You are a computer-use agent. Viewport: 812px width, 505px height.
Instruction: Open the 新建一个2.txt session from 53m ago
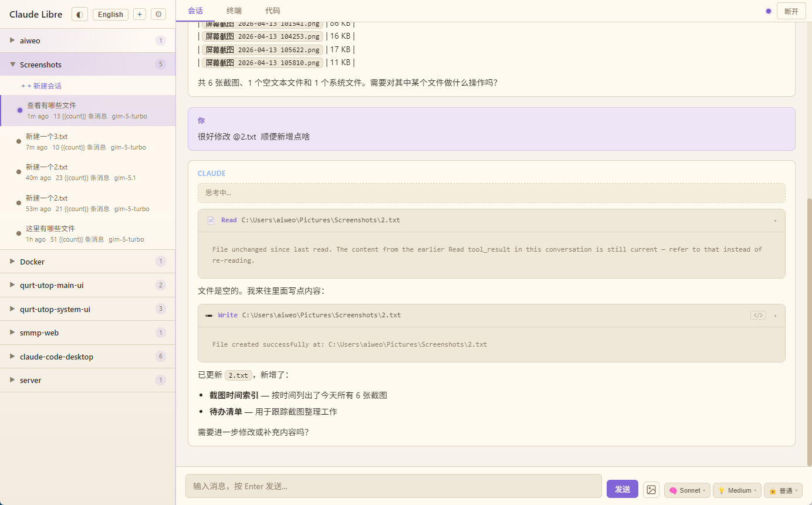tap(87, 203)
